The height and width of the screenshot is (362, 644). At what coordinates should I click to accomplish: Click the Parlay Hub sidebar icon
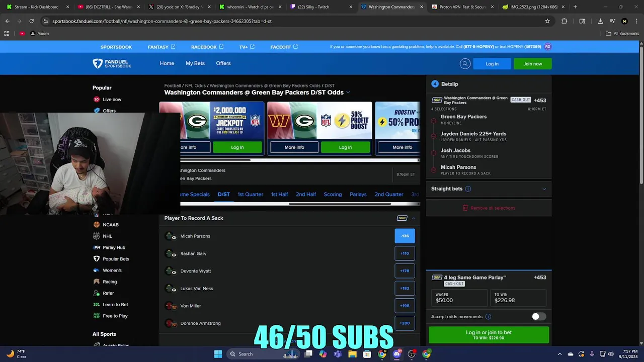[97, 247]
